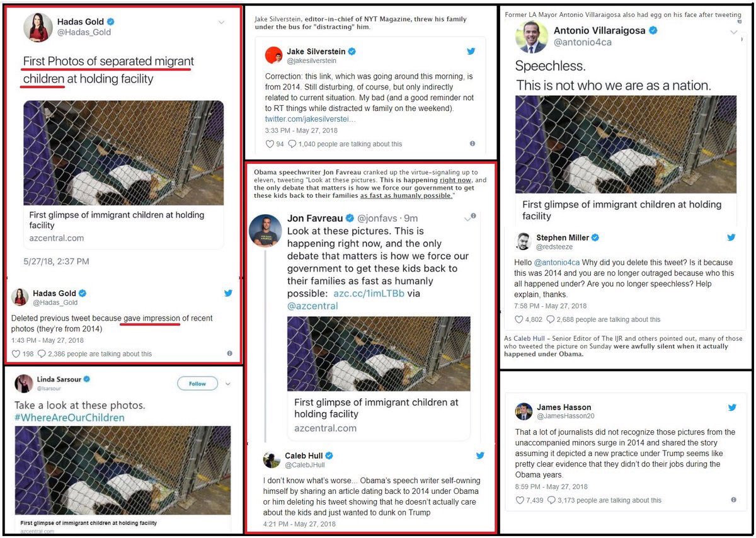Viewport: 756px width, 538px height.
Task: Click @antonio4ca mention in Stephen Miller tweet
Action: click(x=556, y=262)
